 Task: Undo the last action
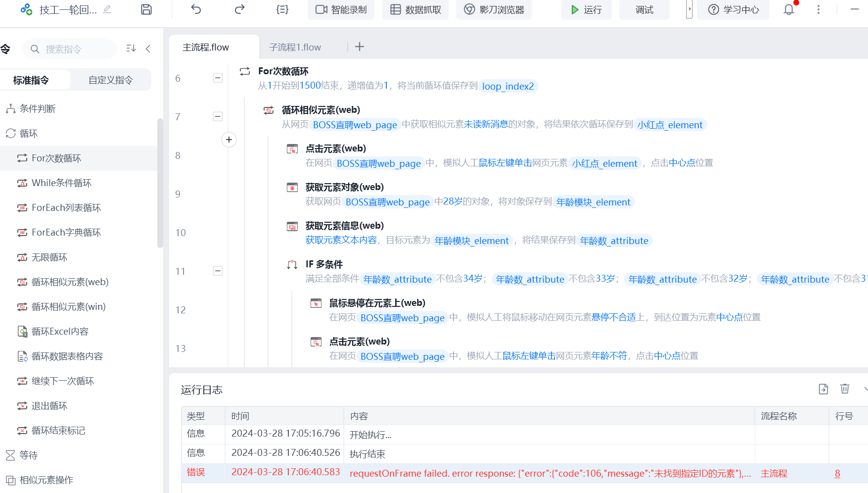(x=196, y=9)
